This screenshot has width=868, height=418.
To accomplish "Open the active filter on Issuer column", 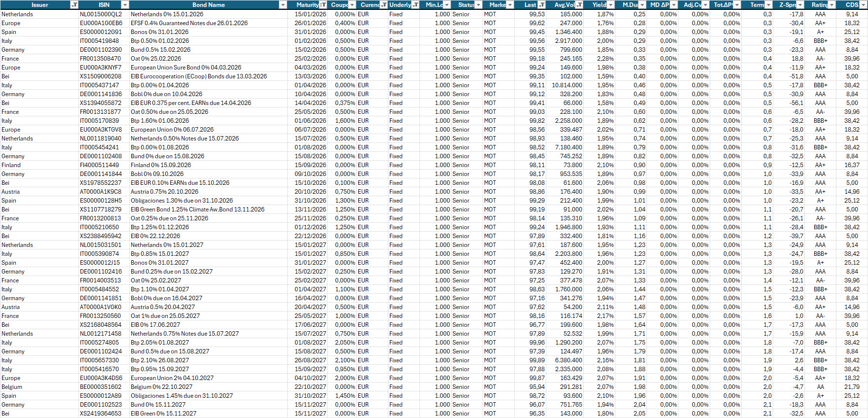I will pos(74,5).
